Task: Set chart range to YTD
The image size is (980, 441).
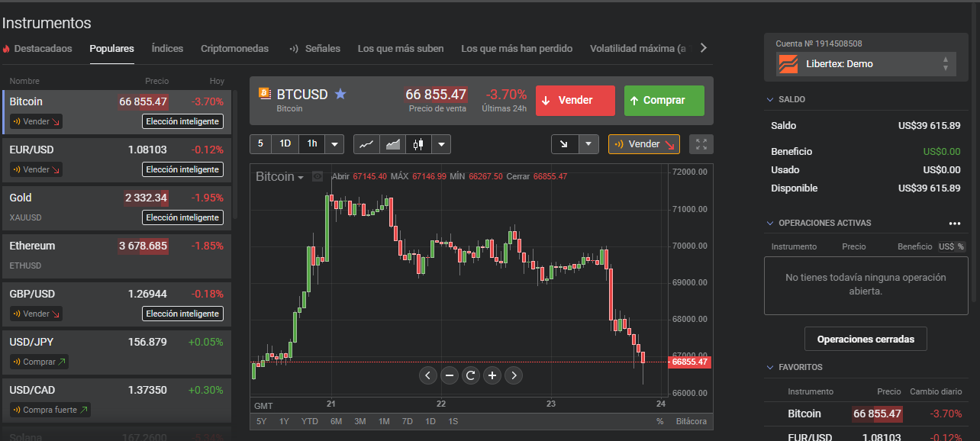Action: click(310, 421)
